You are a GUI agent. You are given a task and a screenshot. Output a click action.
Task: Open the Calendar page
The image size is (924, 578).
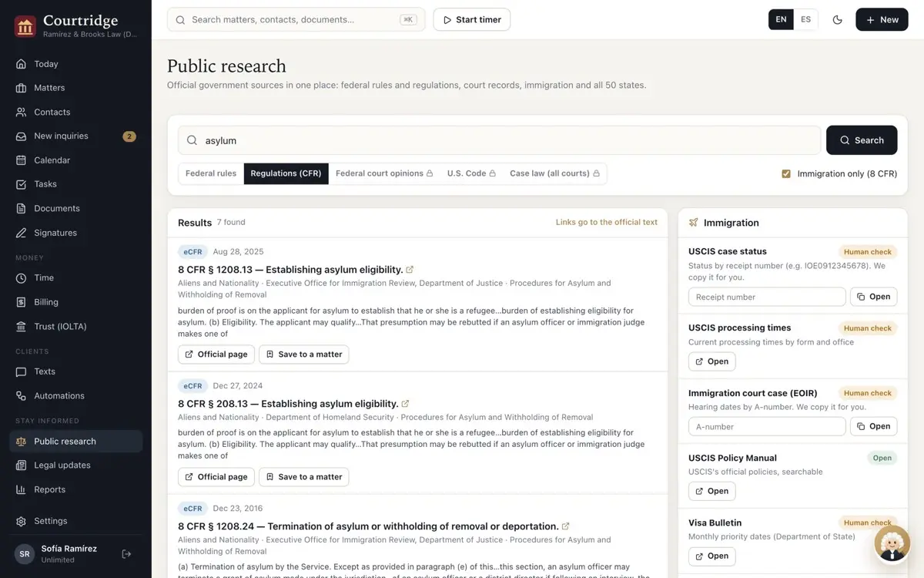coord(75,160)
